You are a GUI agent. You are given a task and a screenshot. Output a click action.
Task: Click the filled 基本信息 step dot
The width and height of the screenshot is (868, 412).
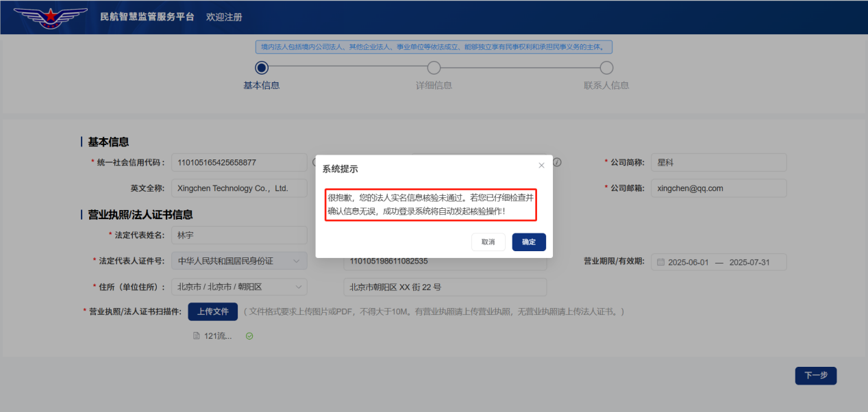click(261, 68)
